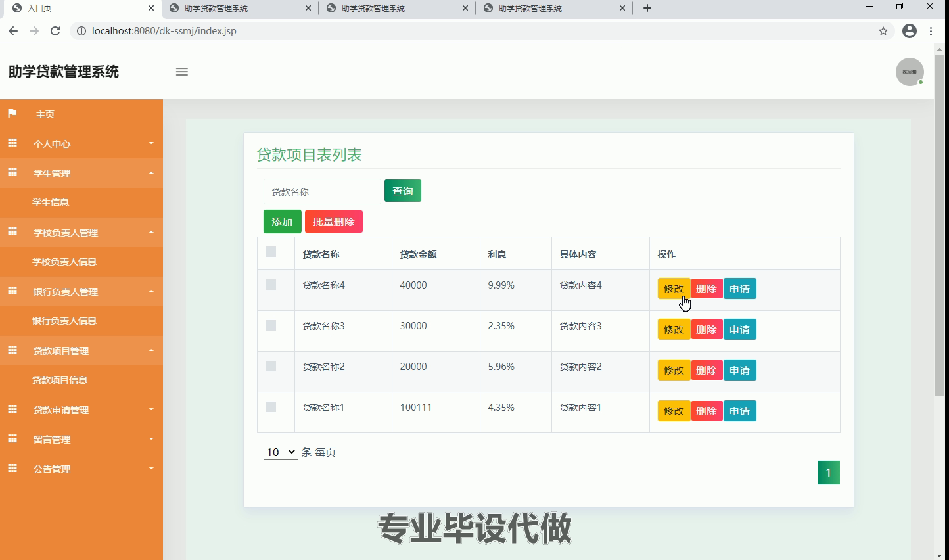Click the 具体内容 cell 贷款内容3
Viewport: 949px width, 560px height.
580,326
